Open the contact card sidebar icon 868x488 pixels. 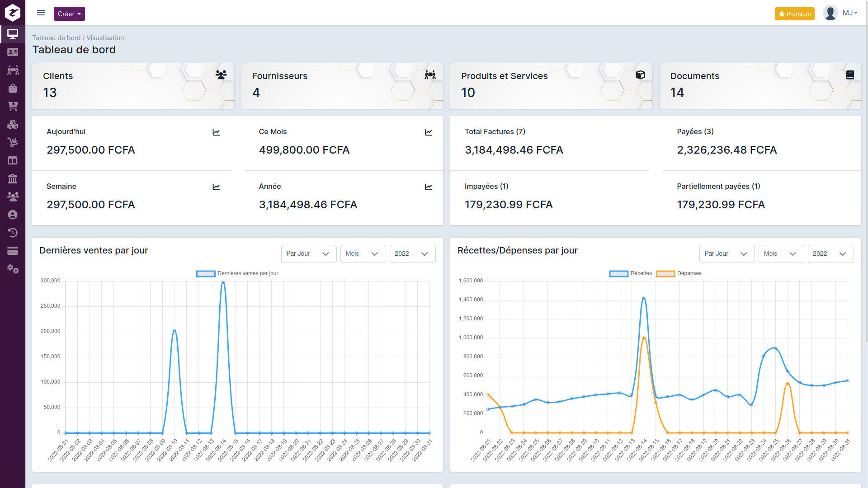[13, 52]
